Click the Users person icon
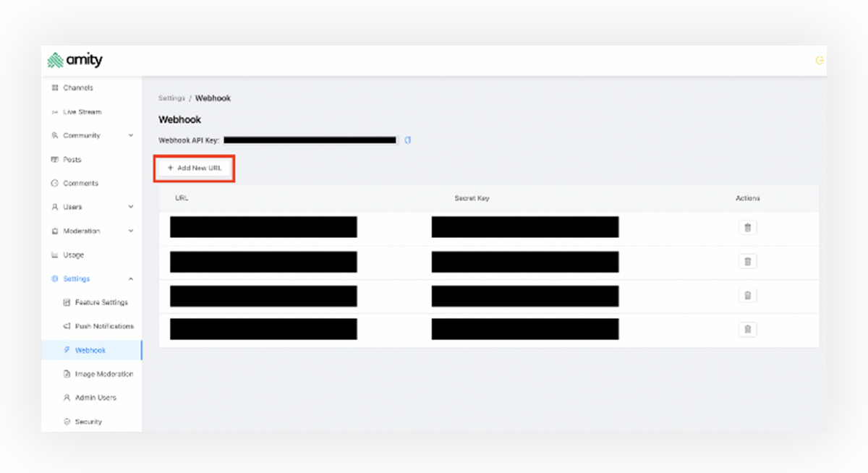Viewport: 868px width, 473px height. [55, 208]
